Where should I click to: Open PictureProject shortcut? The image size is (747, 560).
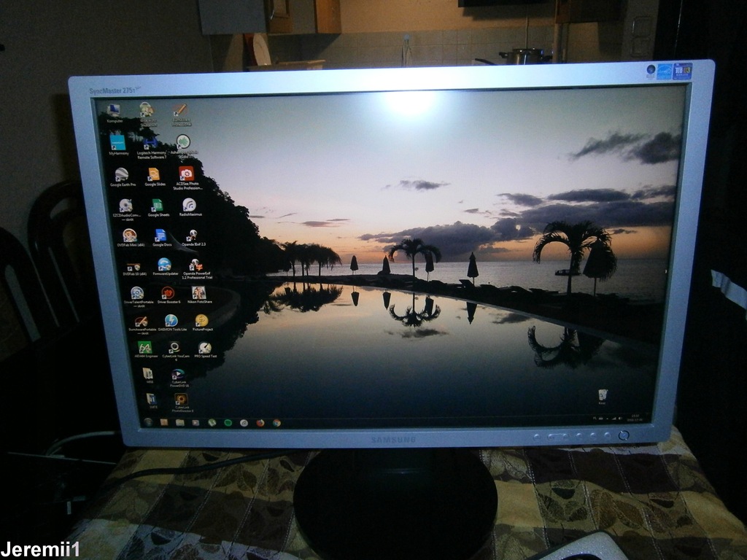[202, 321]
